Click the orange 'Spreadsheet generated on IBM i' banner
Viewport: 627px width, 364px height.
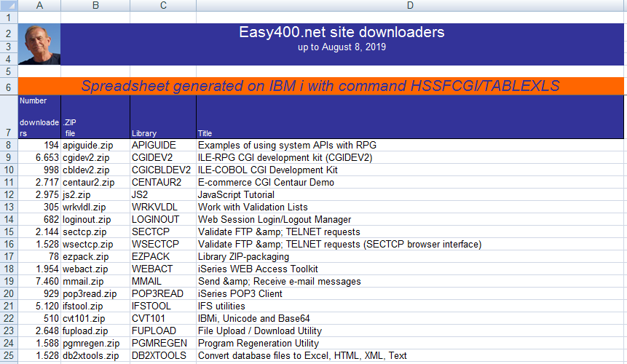point(320,86)
